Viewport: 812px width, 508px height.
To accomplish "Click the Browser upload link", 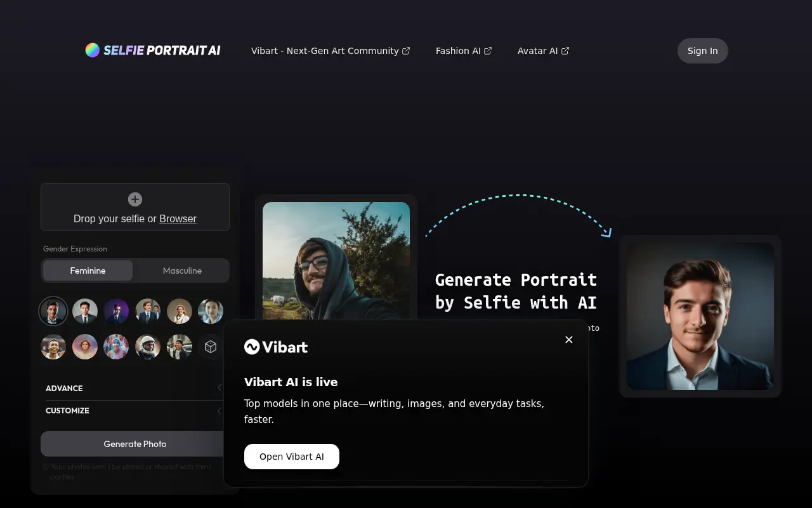I will click(178, 218).
